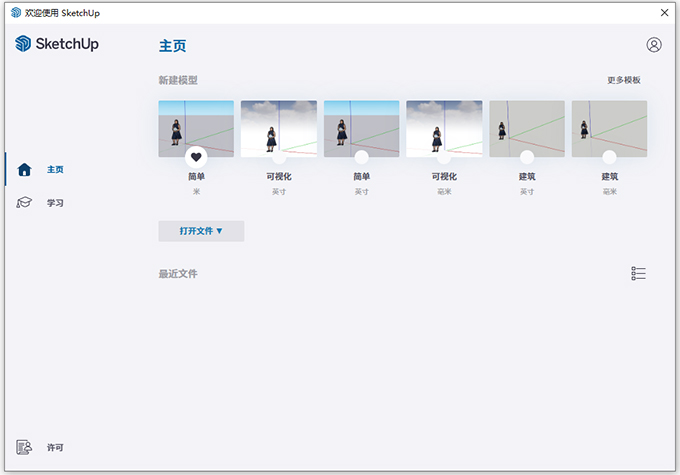Click the 更多模板 link
Image resolution: width=680 pixels, height=475 pixels.
(623, 80)
